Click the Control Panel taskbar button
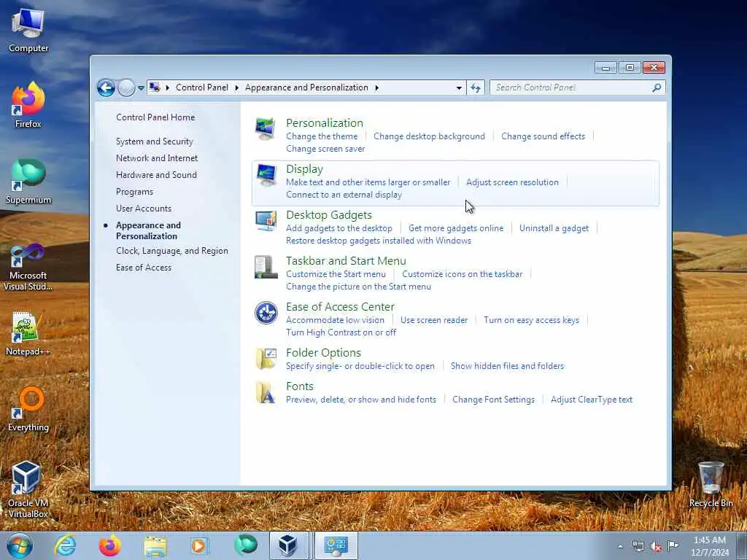Screen dimensions: 747x560 [336, 545]
